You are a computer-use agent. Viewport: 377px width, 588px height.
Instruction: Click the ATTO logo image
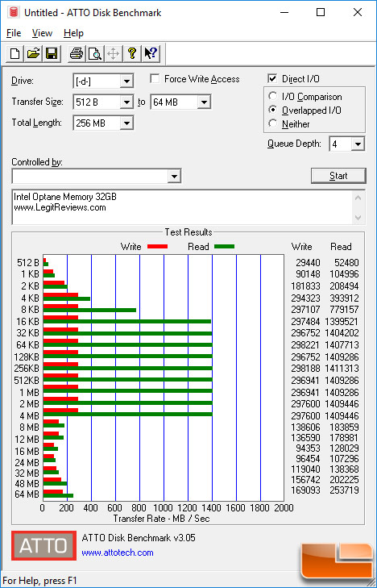tap(43, 545)
